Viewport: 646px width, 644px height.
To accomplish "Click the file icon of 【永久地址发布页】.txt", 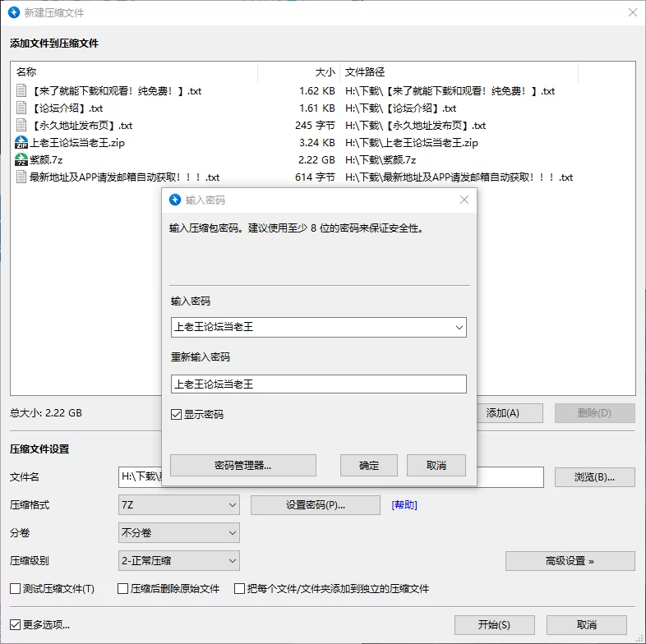I will (x=21, y=125).
